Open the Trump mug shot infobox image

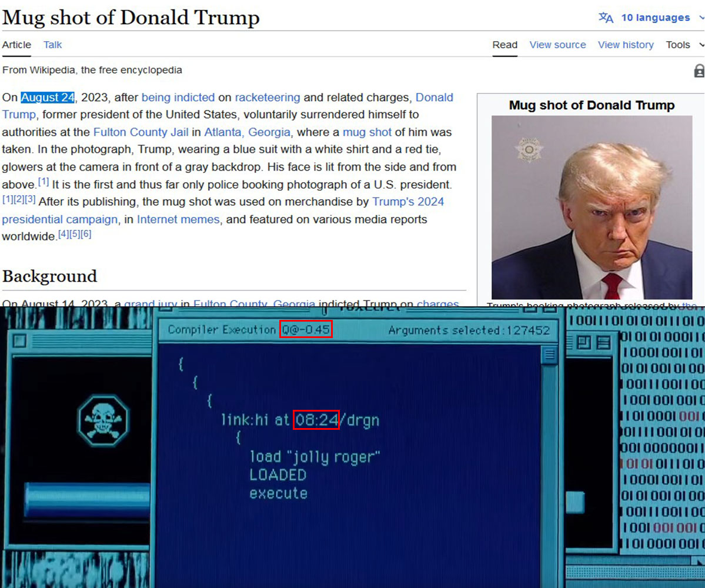592,207
